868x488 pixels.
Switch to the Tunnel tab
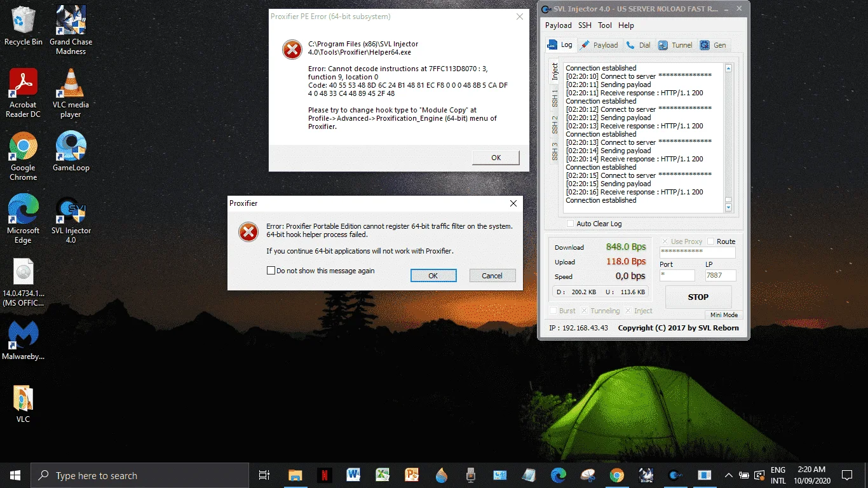click(675, 45)
